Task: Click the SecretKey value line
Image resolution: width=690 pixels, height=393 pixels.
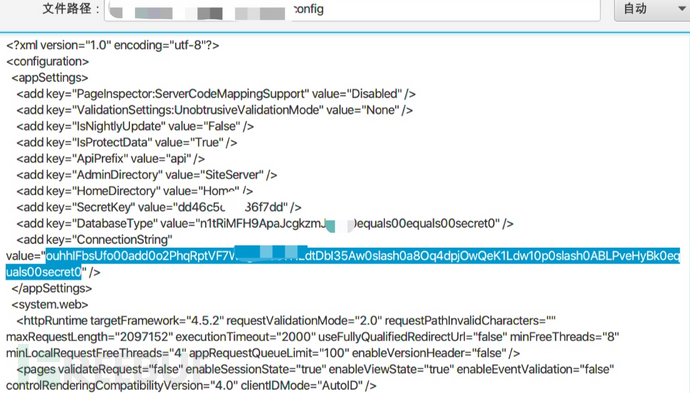Action: point(159,208)
